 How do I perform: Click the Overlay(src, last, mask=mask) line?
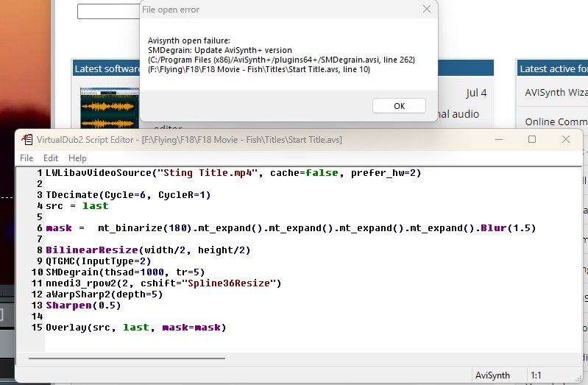coord(135,328)
